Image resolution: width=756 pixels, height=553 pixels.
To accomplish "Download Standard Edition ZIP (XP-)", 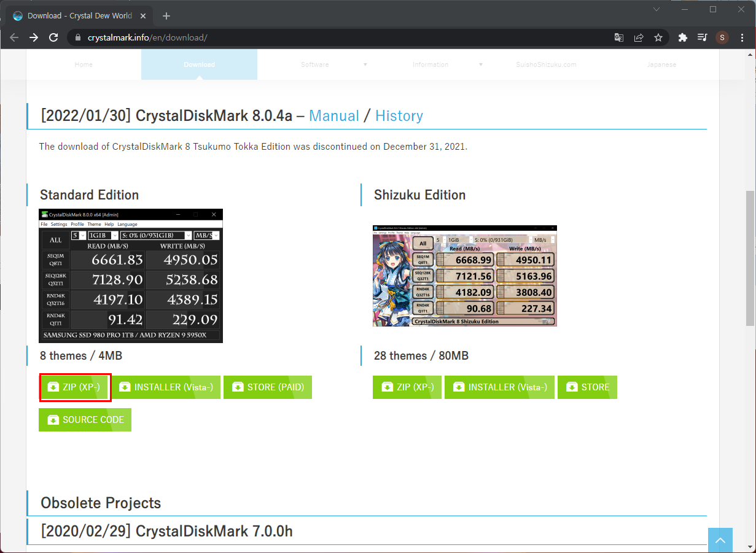I will pos(73,387).
